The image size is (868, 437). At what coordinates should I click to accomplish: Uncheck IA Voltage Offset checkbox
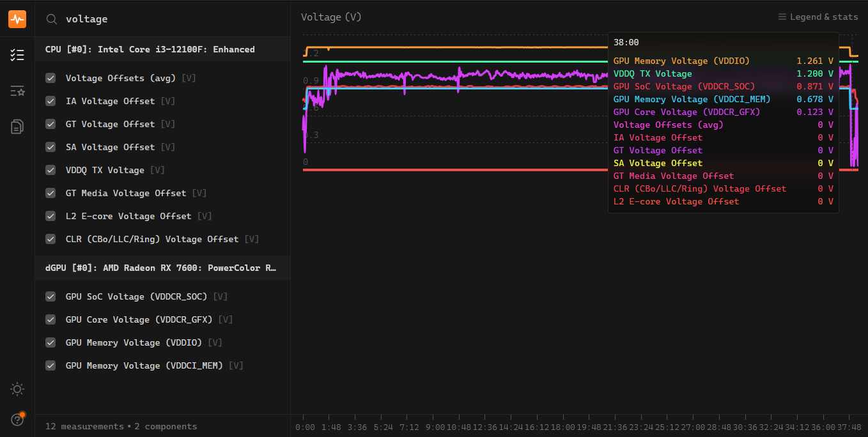[x=50, y=101]
